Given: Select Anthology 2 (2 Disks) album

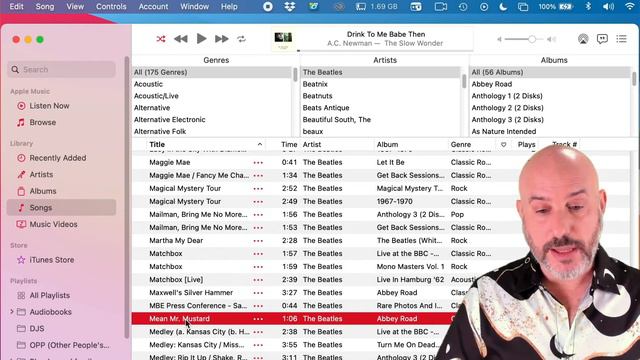Looking at the screenshot, I should pos(507,108).
